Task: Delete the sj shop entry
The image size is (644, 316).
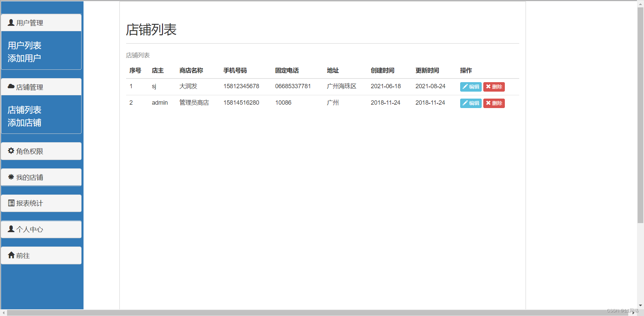Action: tap(494, 87)
